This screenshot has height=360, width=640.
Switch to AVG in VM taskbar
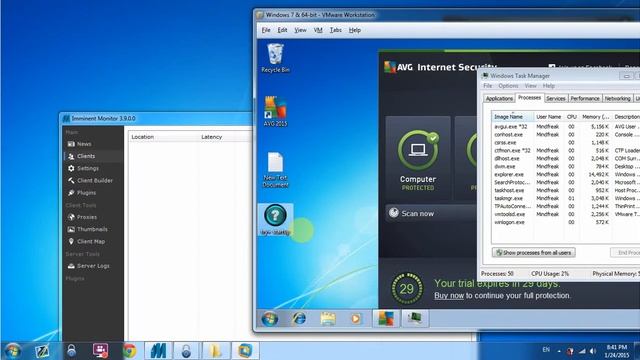386,318
